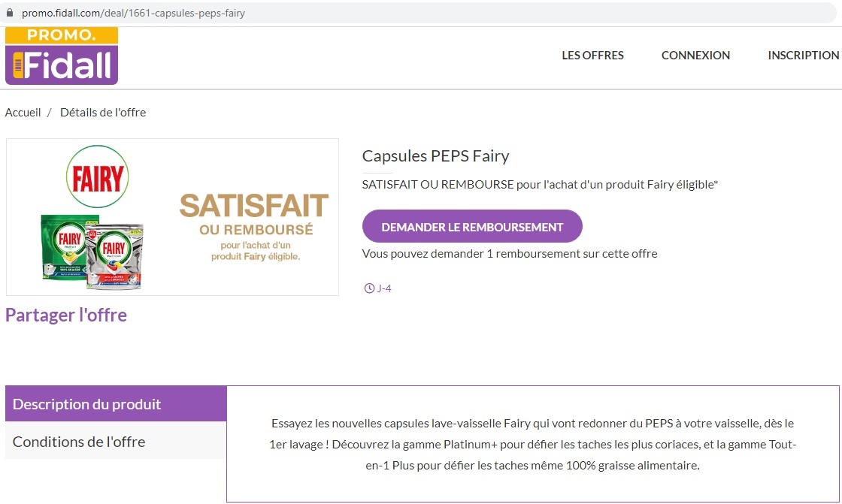The width and height of the screenshot is (842, 504).
Task: Click the round Fairy brand logo
Action: click(97, 177)
